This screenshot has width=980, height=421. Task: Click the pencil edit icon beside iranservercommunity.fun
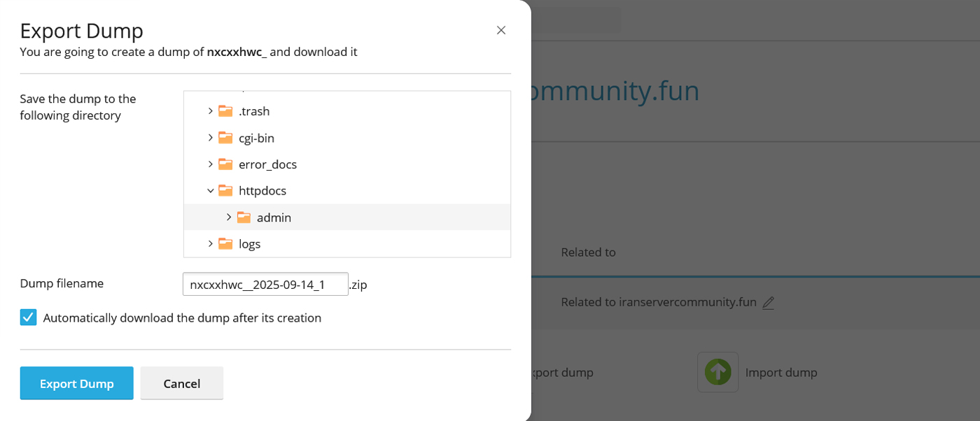[x=768, y=303]
